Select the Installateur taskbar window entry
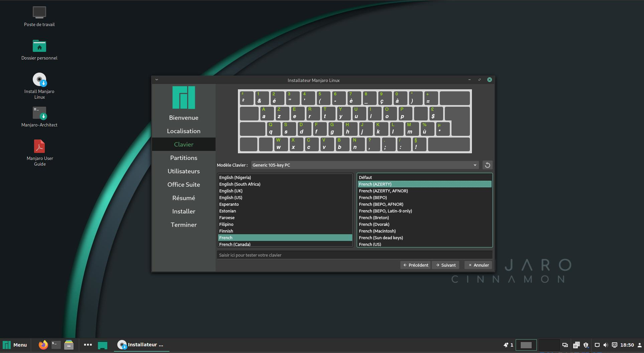Screen dimensions: 644x353 [141, 345]
